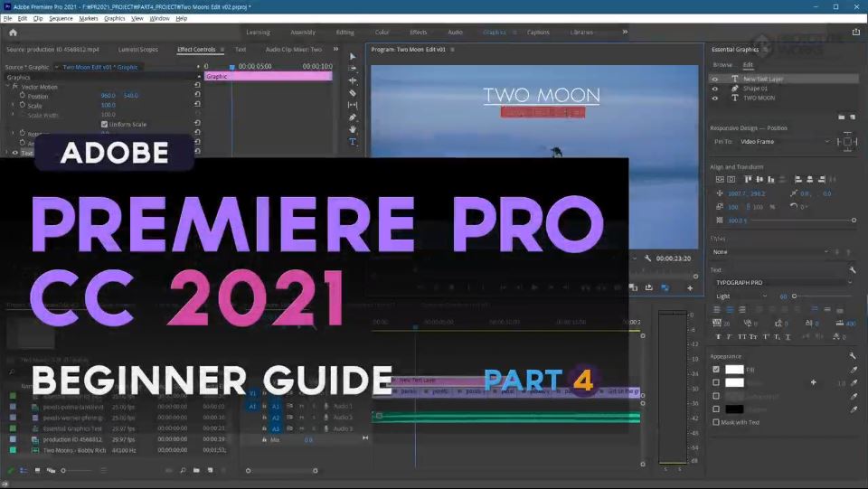The image size is (868, 489).
Task: Click the Fill color eyedropper
Action: click(x=853, y=369)
